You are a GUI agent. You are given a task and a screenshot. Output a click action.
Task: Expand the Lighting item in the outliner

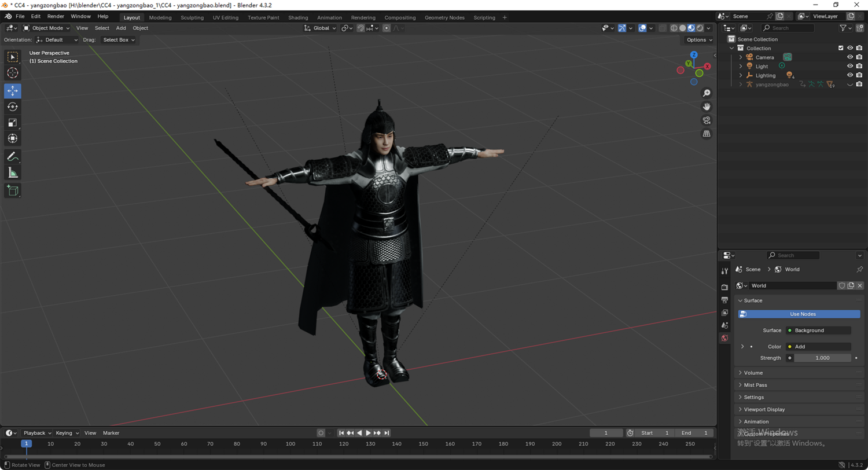pos(741,75)
